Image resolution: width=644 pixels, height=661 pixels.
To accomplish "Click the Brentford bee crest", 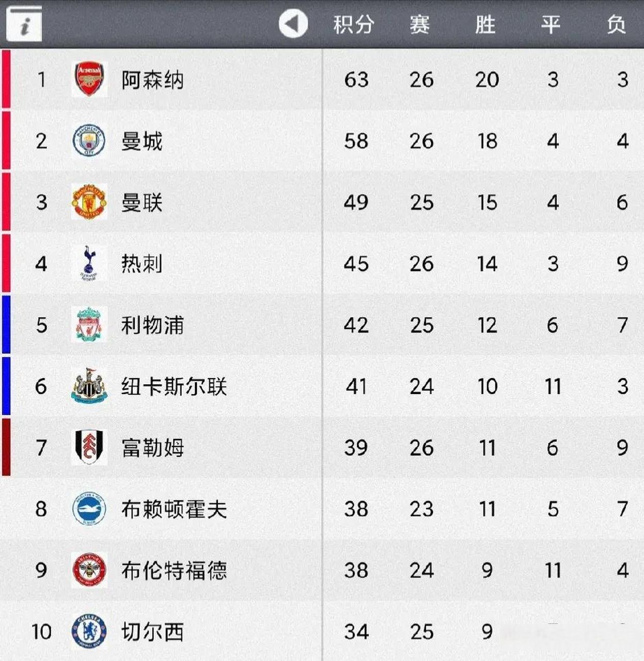I will [89, 570].
